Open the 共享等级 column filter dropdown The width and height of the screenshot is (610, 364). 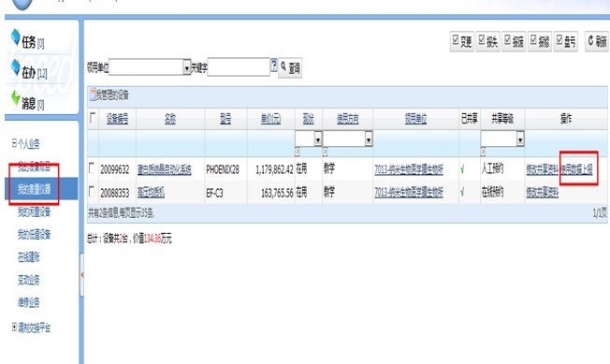[502, 138]
